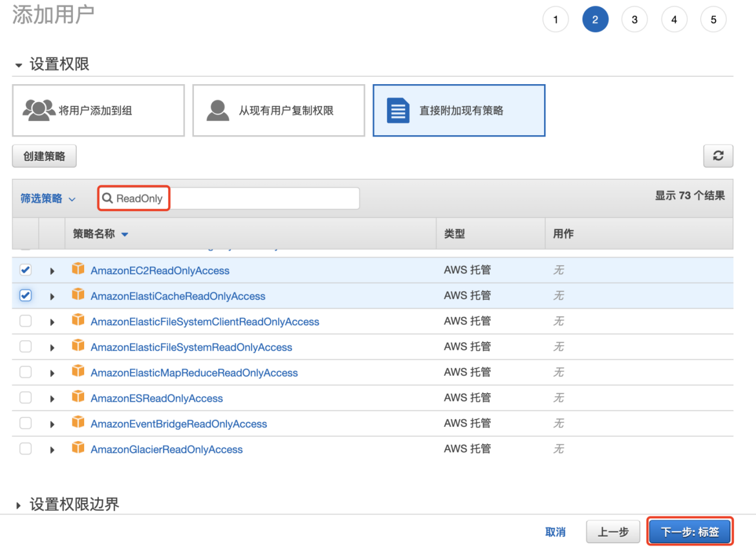Open AmazonElasticMapReduceReadOnlyAccess policy link
The image size is (756, 547).
194,373
